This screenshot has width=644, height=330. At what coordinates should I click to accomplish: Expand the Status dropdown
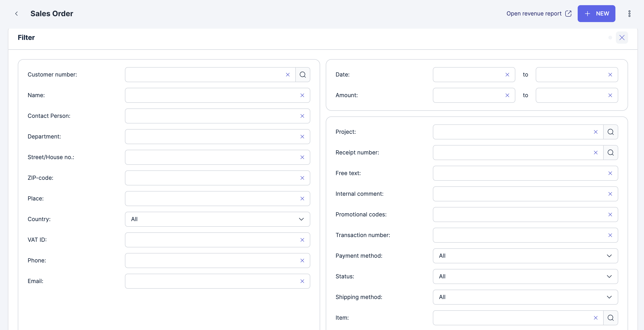coord(525,276)
